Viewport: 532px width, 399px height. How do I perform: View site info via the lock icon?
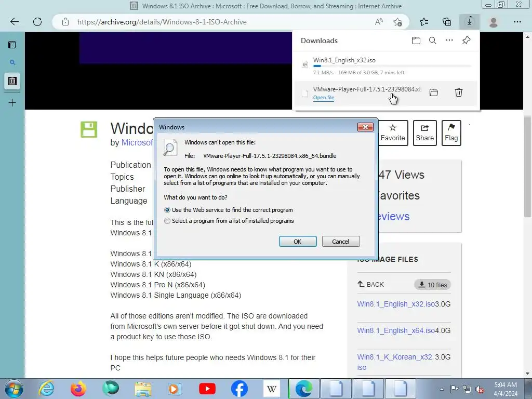[65, 22]
